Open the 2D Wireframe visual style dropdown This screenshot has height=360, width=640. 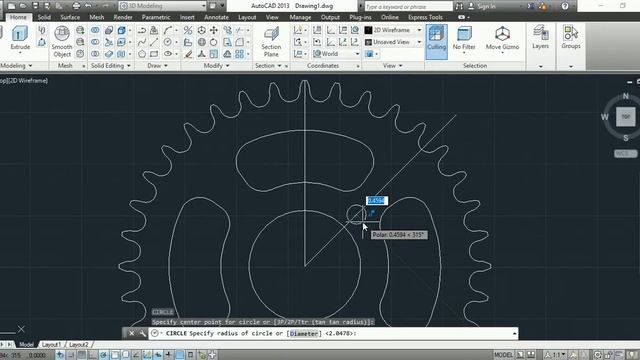point(393,30)
